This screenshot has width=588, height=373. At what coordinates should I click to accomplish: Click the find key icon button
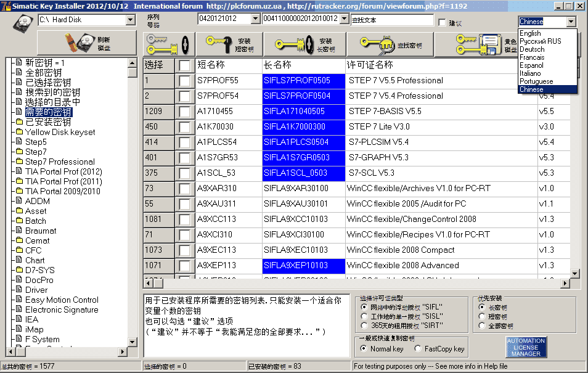click(390, 44)
